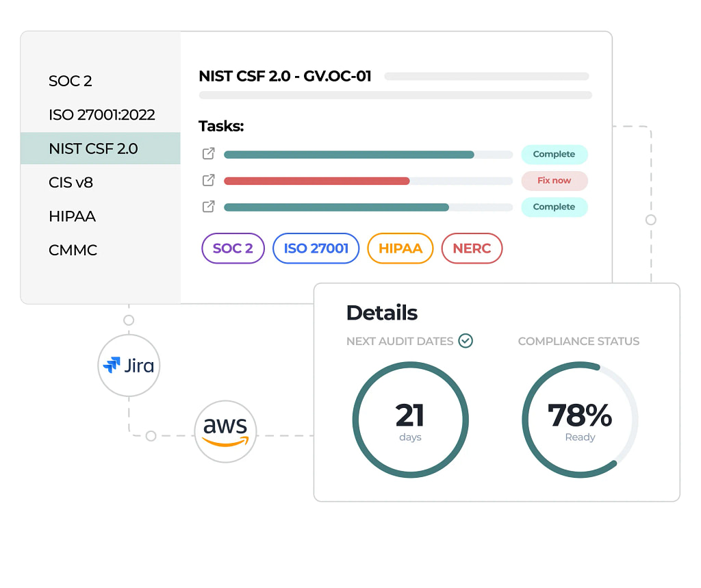Open external link for second task

pos(209,181)
